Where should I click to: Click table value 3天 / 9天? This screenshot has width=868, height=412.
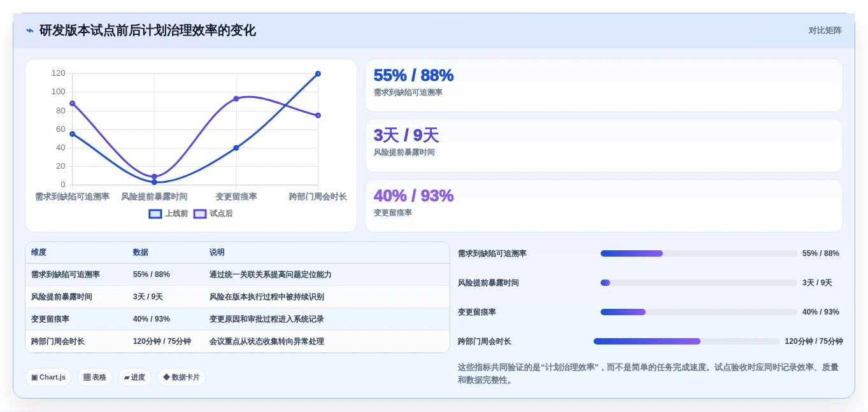pyautogui.click(x=148, y=297)
